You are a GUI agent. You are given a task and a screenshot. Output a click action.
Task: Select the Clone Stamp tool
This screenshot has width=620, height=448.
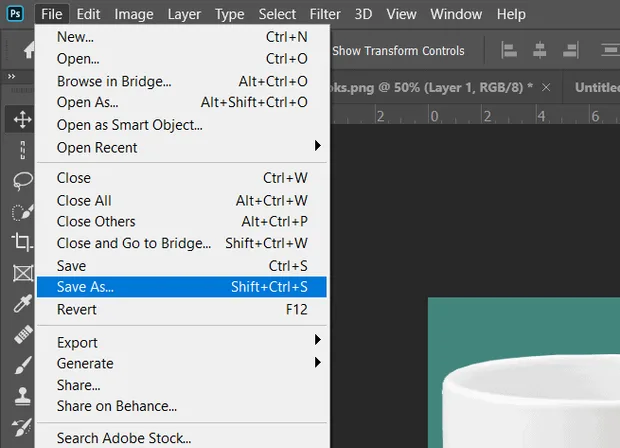(23, 396)
